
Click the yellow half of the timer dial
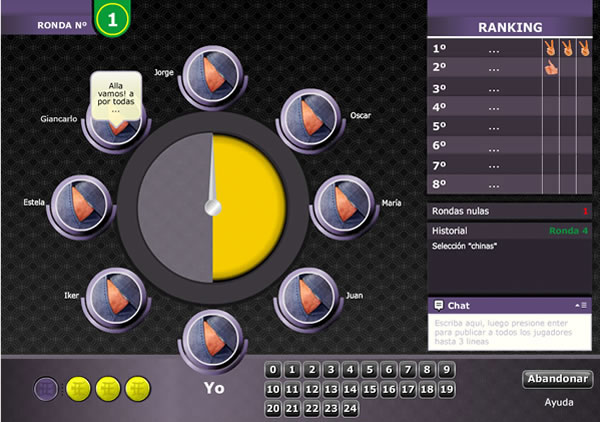coord(246,208)
